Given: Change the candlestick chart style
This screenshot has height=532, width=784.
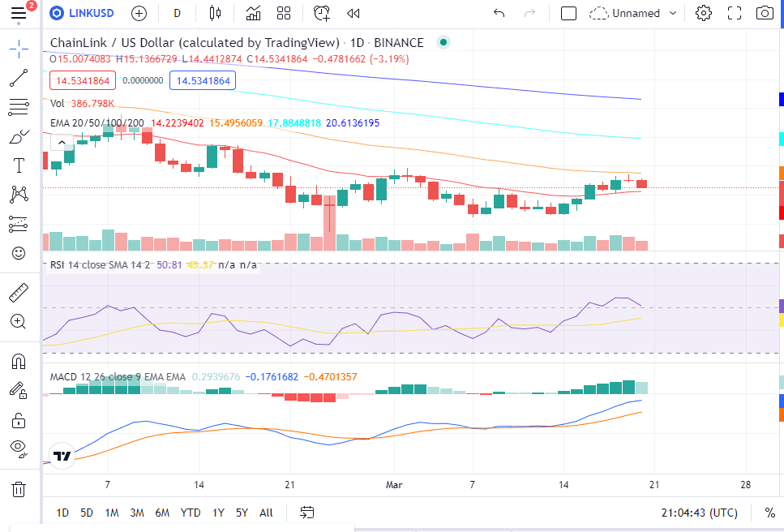Looking at the screenshot, I should pos(215,14).
